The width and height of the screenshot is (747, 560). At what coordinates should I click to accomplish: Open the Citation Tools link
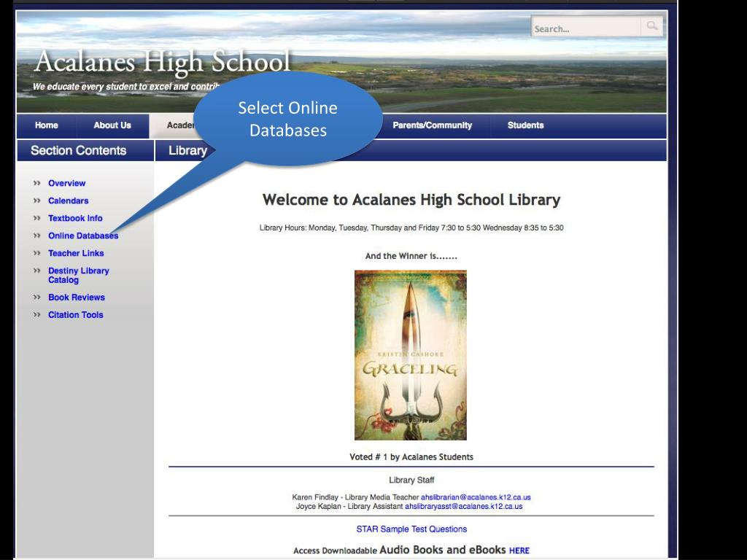coord(75,315)
